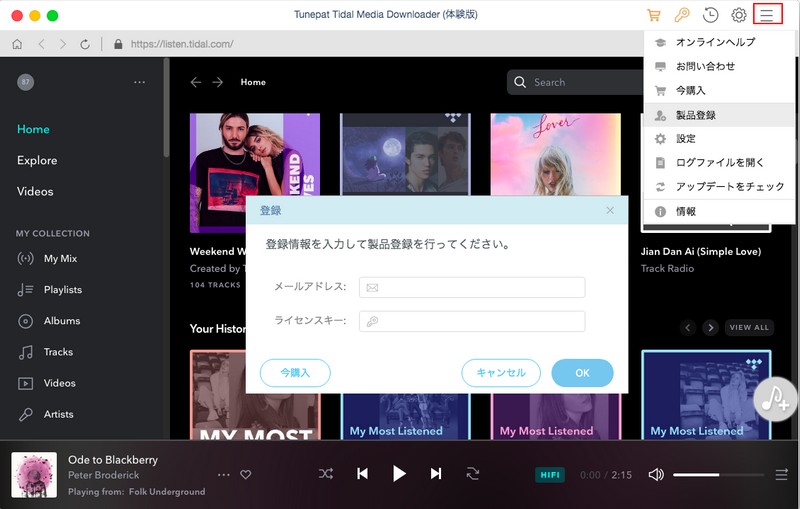
Task: Click history carousel right chevron
Action: pyautogui.click(x=710, y=327)
